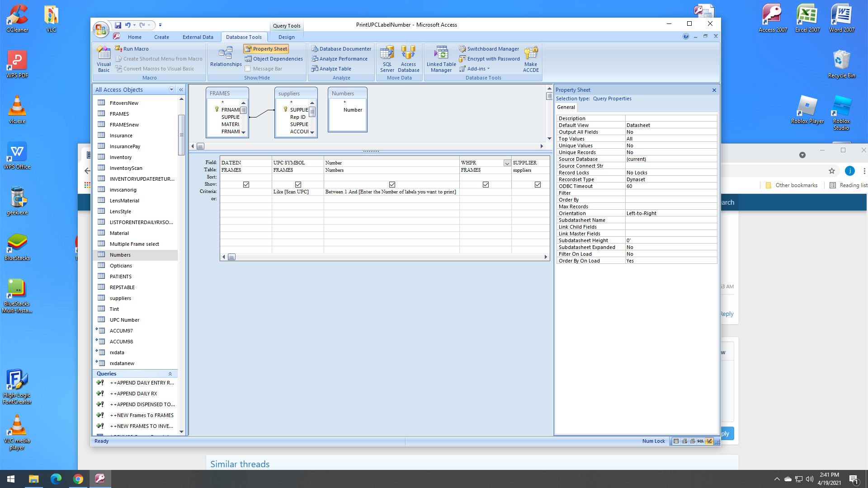Click Analyze Performance button
The width and height of the screenshot is (868, 488).
[340, 59]
